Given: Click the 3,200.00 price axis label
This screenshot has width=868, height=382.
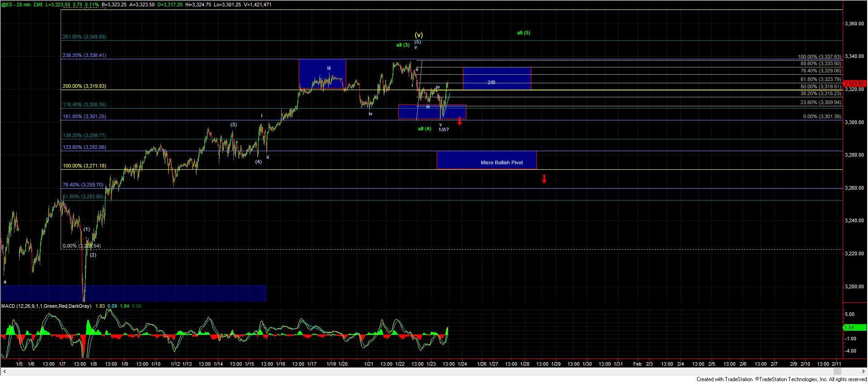Looking at the screenshot, I should [x=855, y=286].
